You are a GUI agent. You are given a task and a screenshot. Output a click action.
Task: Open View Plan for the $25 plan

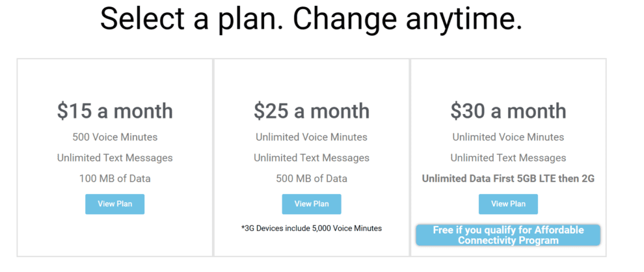tap(311, 204)
